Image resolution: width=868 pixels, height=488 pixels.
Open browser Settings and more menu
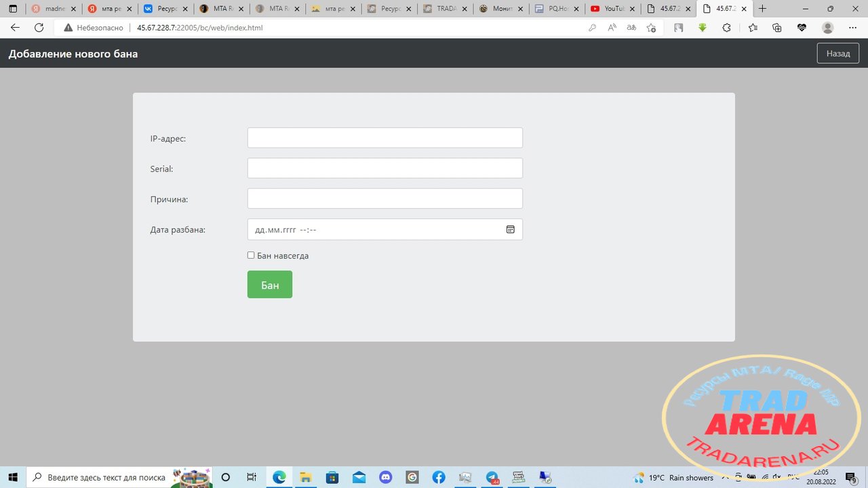click(852, 28)
